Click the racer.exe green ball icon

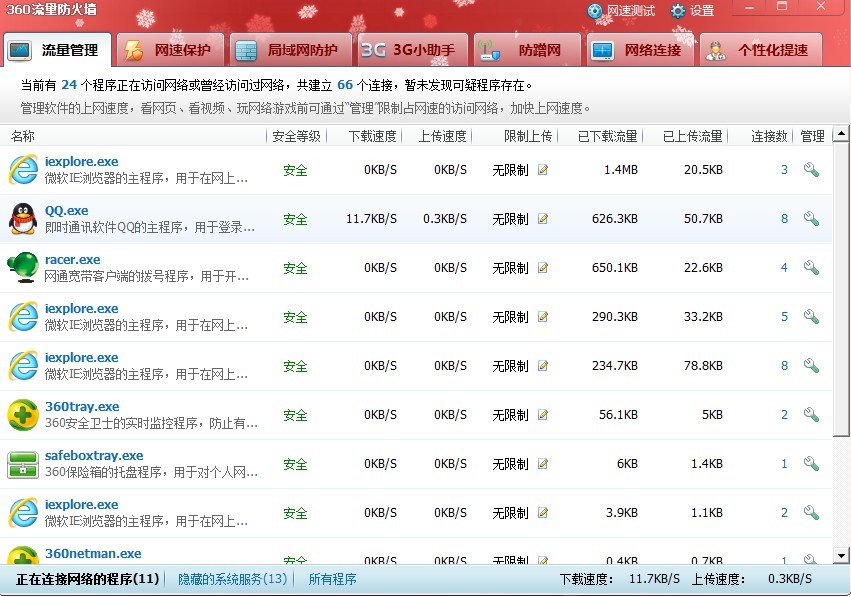[x=23, y=268]
